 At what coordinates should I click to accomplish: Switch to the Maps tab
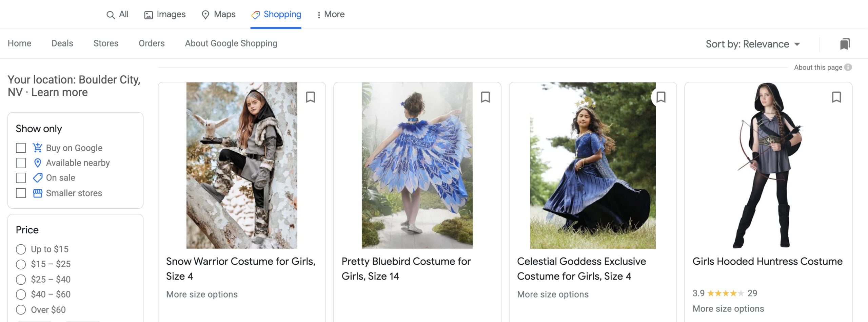click(x=218, y=14)
